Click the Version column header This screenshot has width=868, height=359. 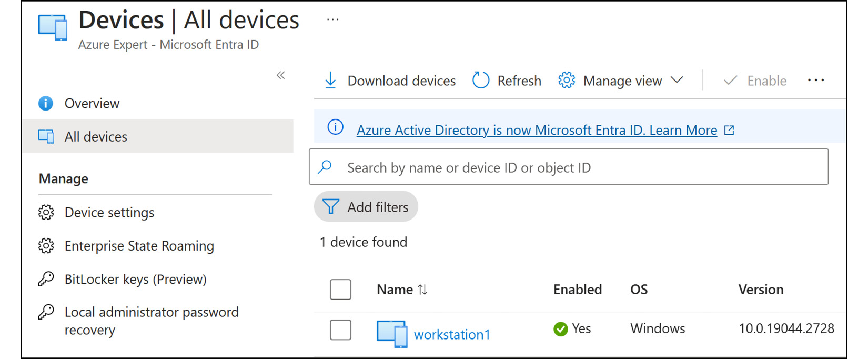click(761, 290)
